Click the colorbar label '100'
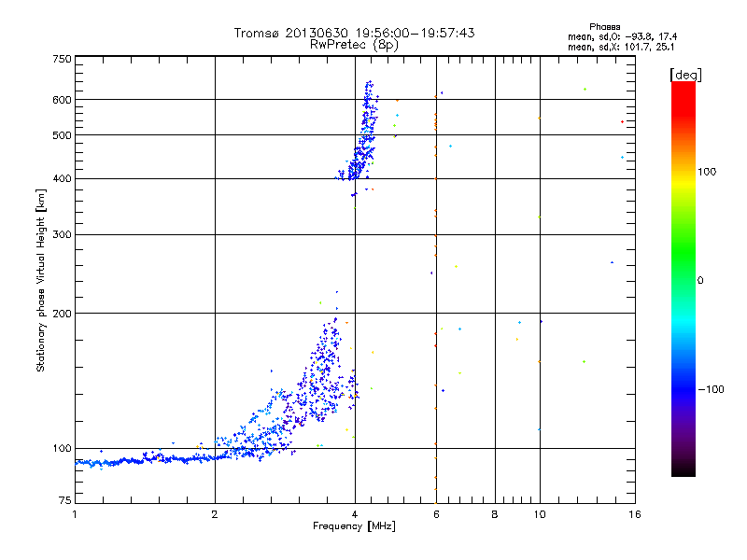Viewport: 747px width, 560px height. [x=707, y=172]
